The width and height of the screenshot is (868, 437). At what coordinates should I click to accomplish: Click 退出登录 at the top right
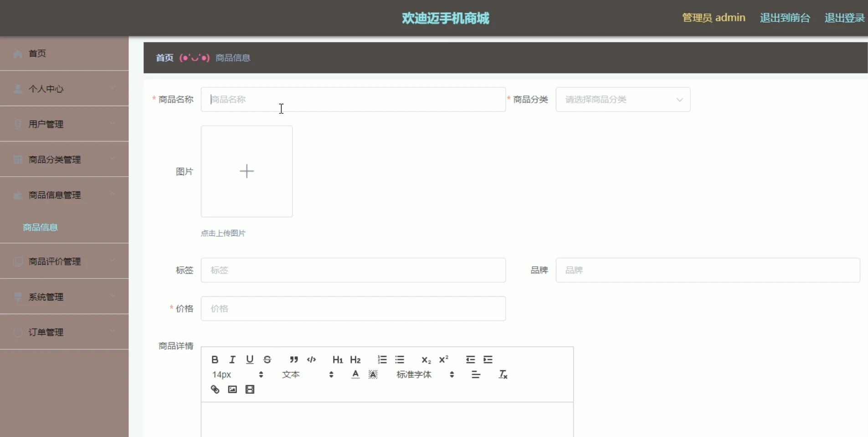pyautogui.click(x=844, y=18)
